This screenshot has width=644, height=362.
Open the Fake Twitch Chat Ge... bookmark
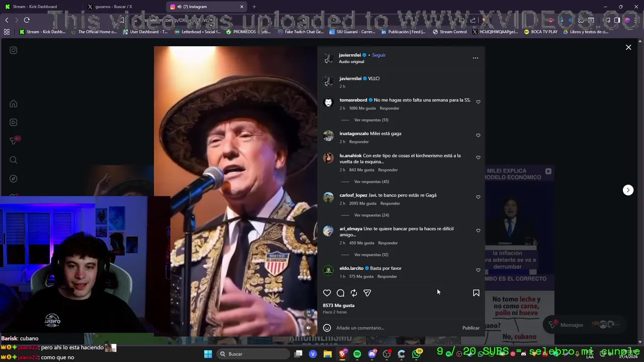click(300, 32)
